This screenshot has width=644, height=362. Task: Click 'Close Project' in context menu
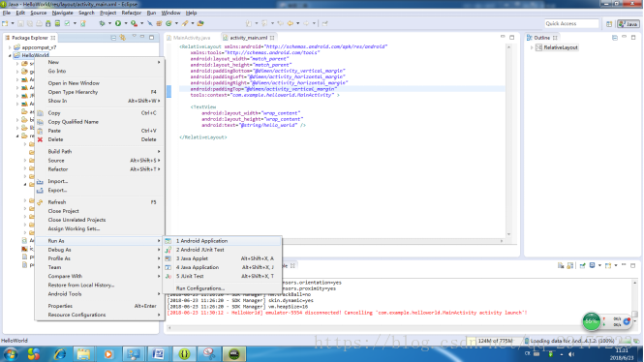pos(100,211)
